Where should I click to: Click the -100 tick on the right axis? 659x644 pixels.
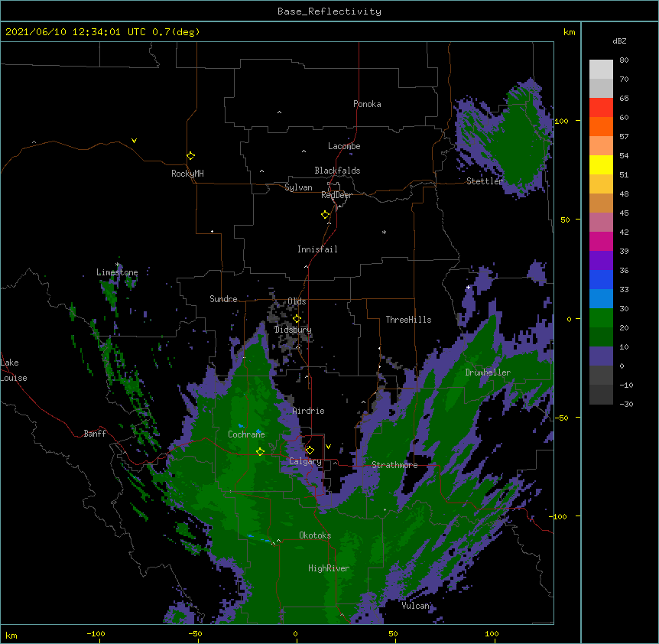pos(559,516)
